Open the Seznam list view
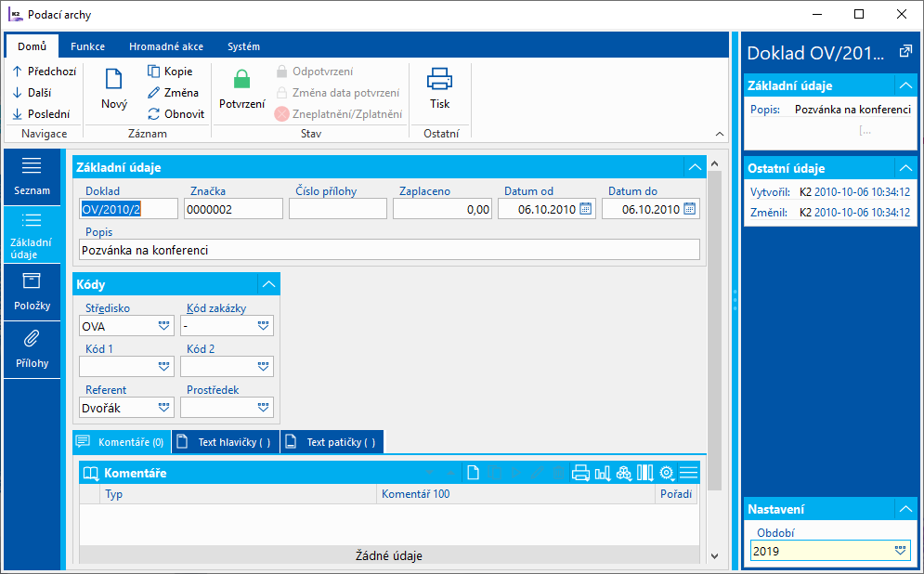The width and height of the screenshot is (924, 574). [32, 176]
